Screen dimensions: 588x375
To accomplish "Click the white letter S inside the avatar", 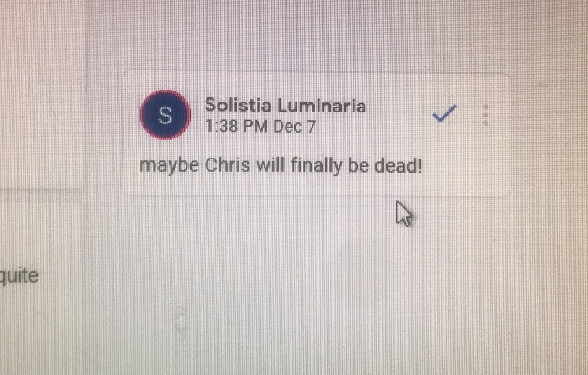I will (165, 115).
